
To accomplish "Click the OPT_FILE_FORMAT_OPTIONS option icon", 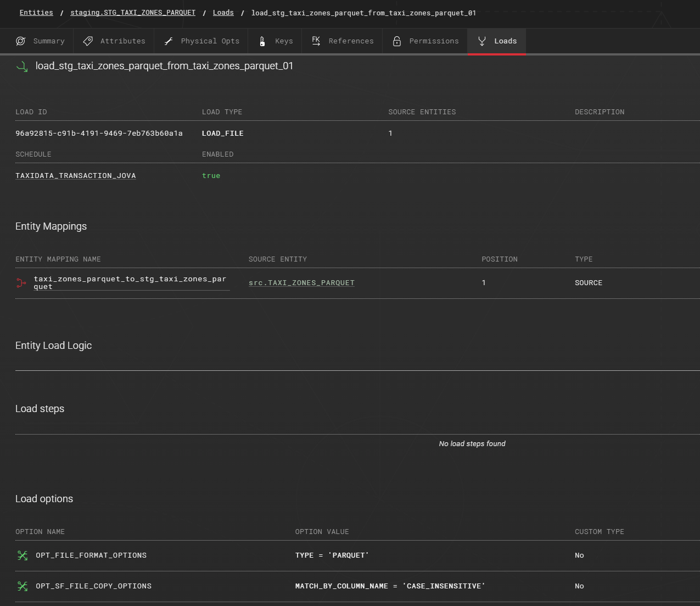I will [23, 555].
